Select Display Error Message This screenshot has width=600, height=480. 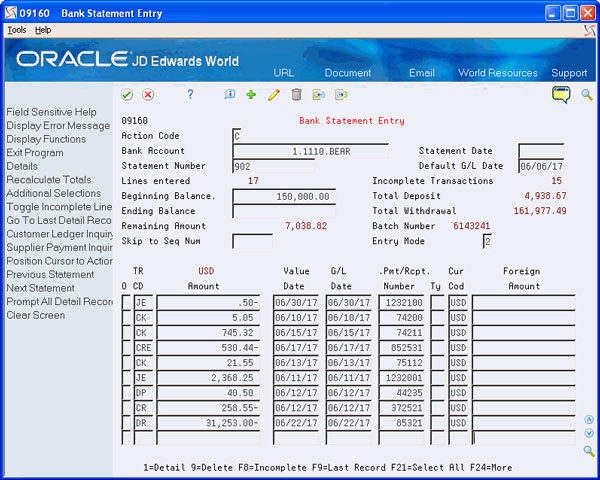pyautogui.click(x=58, y=126)
